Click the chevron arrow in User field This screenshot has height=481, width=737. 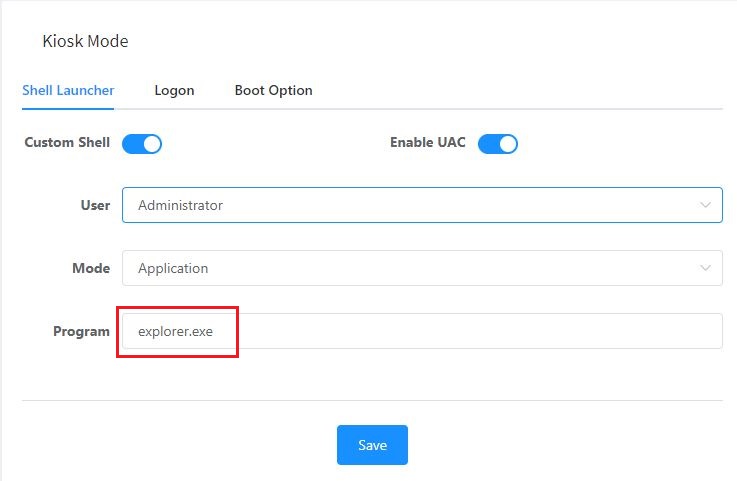click(x=705, y=205)
